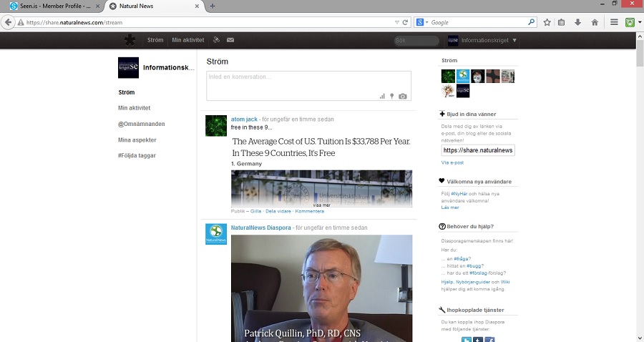Screen dimensions: 644x342
Task: Bookmark this page with star icon
Action: (547, 22)
